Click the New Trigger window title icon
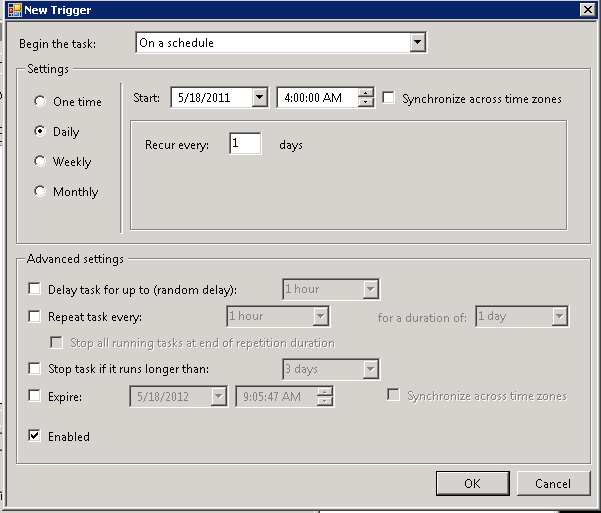The height and width of the screenshot is (513, 601). click(12, 10)
